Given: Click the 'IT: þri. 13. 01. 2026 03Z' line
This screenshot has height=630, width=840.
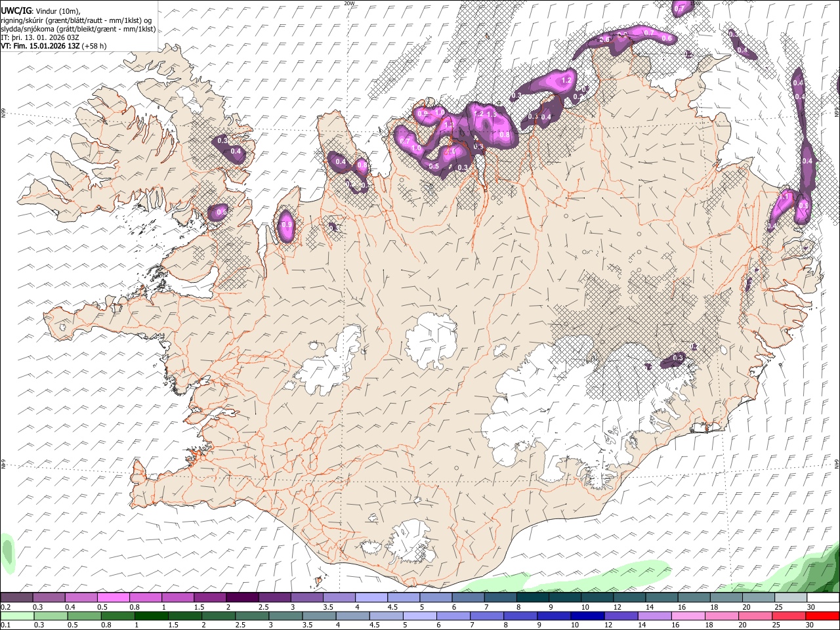Looking at the screenshot, I should 40,37.
